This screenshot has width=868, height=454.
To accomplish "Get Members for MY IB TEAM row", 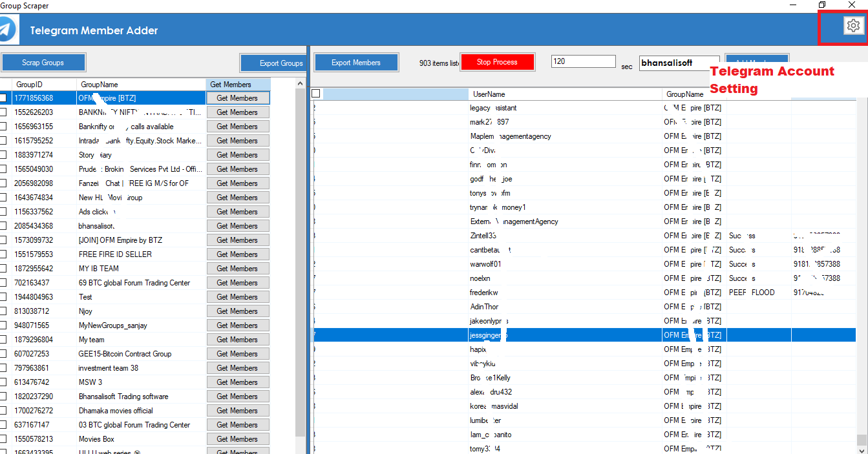I will click(x=237, y=269).
